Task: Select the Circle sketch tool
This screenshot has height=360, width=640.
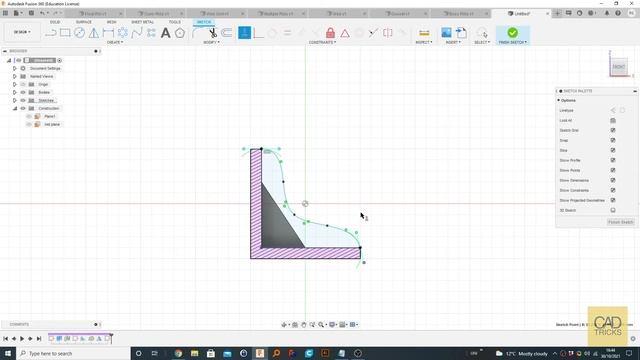Action: pos(80,33)
